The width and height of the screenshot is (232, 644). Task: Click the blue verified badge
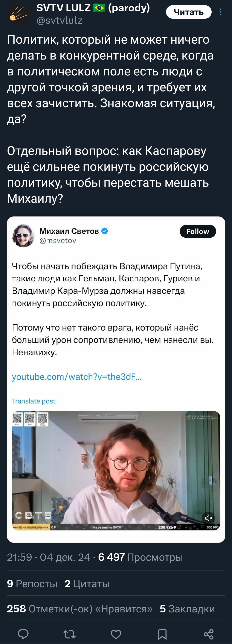(105, 231)
